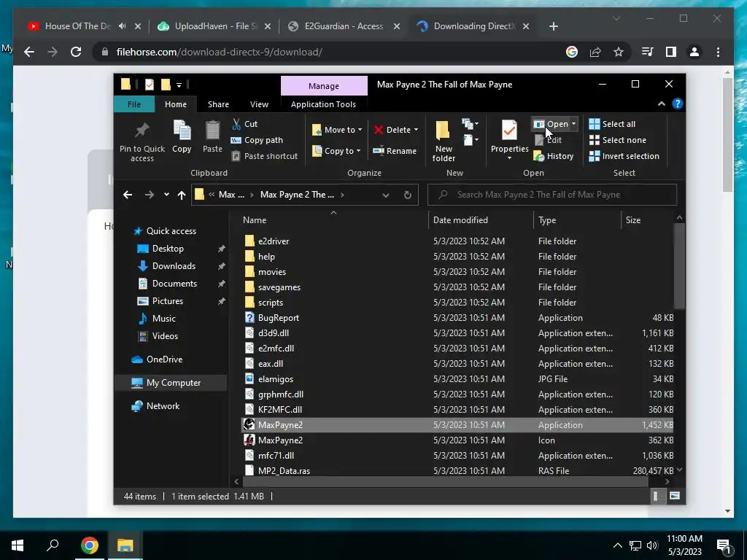The height and width of the screenshot is (560, 747).
Task: Click Copy path in the Clipboard group
Action: coord(257,140)
